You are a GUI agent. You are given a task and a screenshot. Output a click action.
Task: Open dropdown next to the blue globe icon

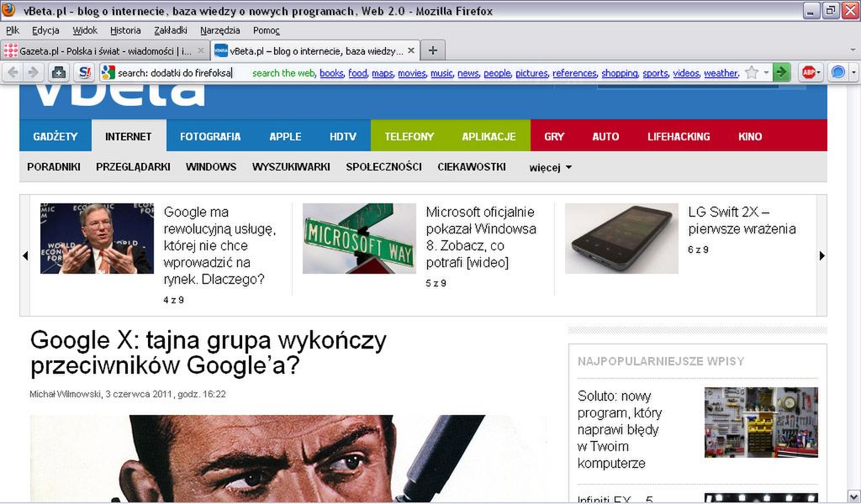coord(853,72)
